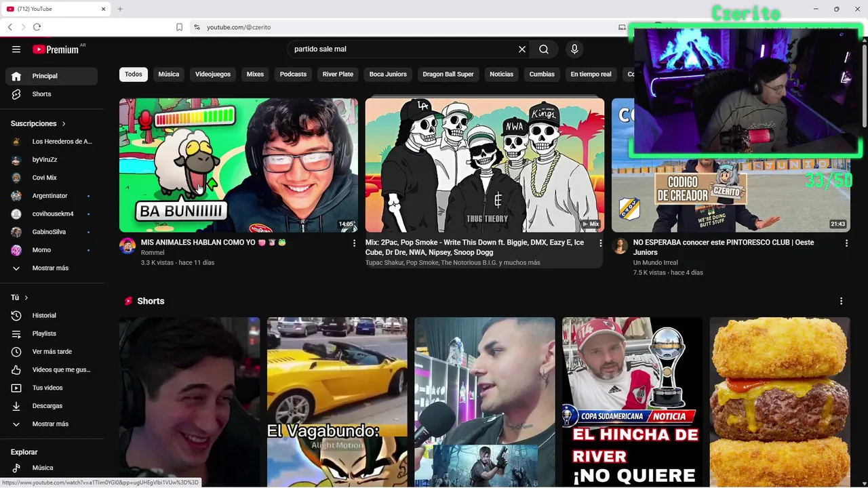Open covihousekm4 subscription channel
The height and width of the screenshot is (488, 868).
(x=52, y=213)
